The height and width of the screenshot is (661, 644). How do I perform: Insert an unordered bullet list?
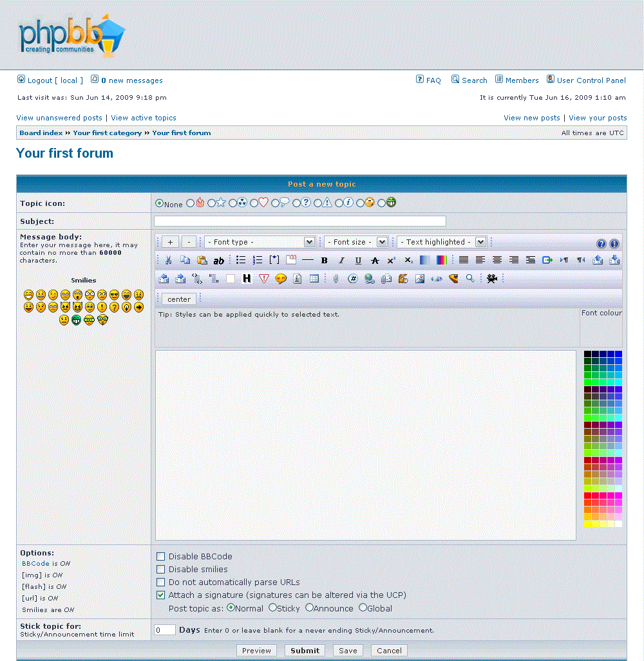(241, 260)
